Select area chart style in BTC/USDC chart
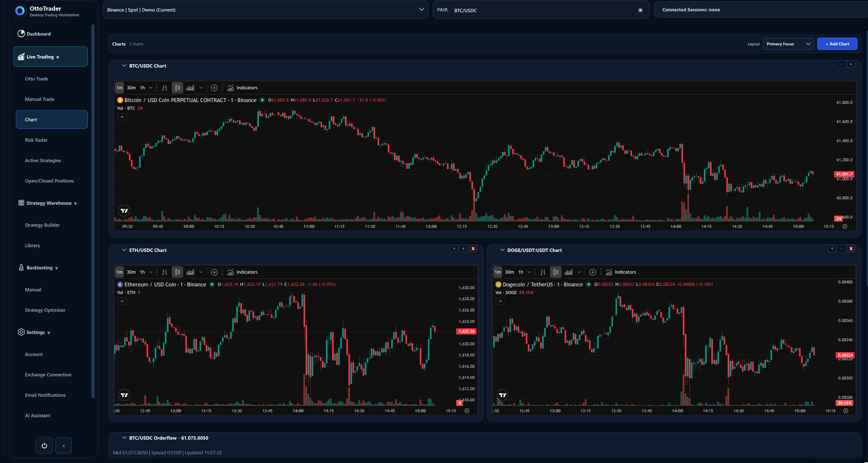 (190, 88)
